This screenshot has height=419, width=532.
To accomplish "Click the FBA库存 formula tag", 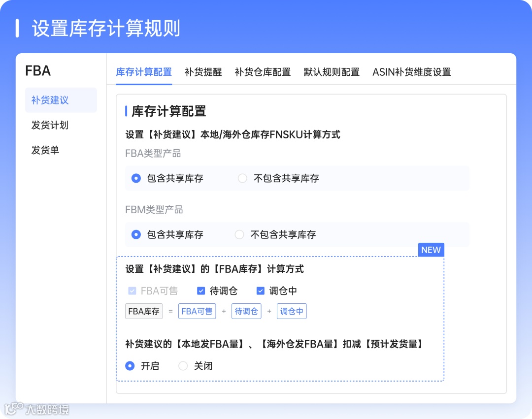I will [x=144, y=311].
